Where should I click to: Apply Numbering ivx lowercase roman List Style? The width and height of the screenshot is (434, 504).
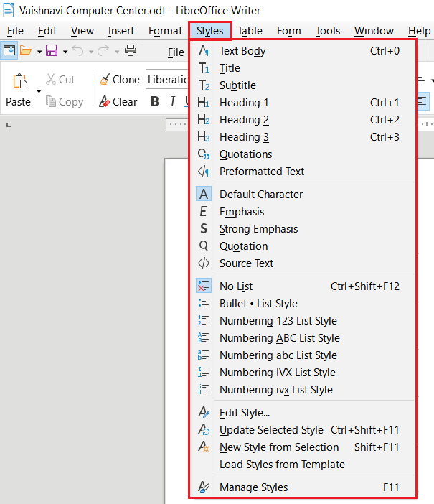coord(303,390)
